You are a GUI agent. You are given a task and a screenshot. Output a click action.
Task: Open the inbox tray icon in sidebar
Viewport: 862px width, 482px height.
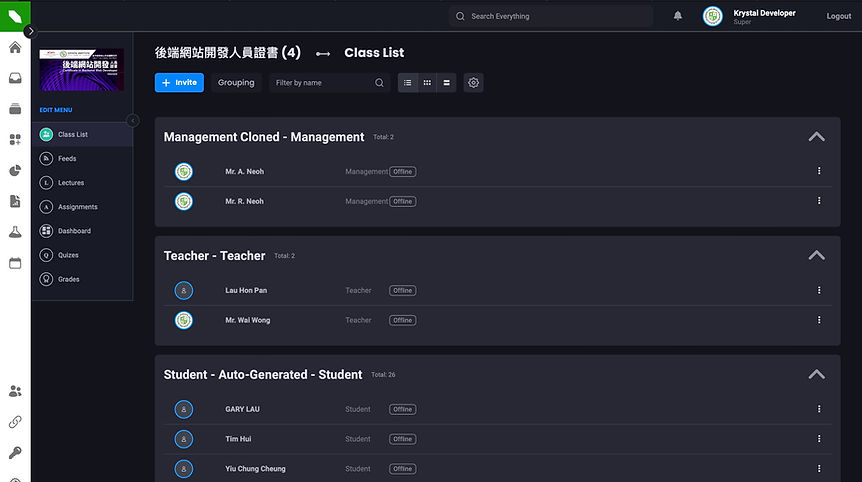pyautogui.click(x=15, y=78)
